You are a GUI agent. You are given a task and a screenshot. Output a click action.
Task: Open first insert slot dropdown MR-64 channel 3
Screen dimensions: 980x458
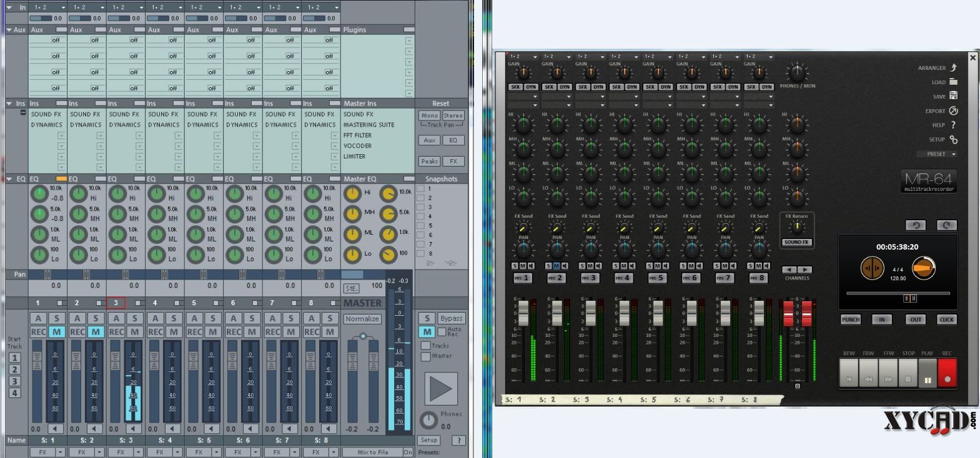(x=590, y=97)
